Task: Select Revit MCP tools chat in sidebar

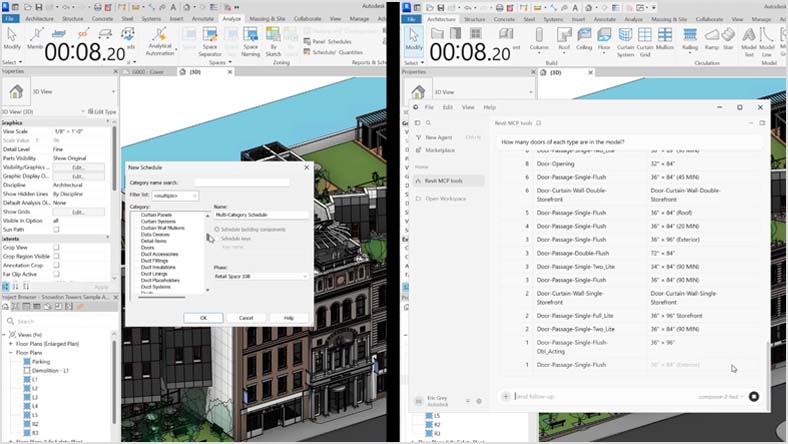Action: click(447, 181)
